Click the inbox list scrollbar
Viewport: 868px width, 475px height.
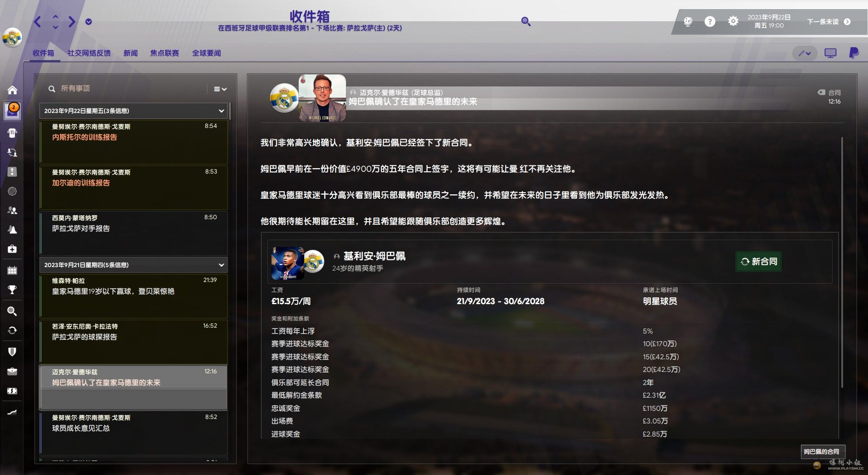tap(230, 111)
